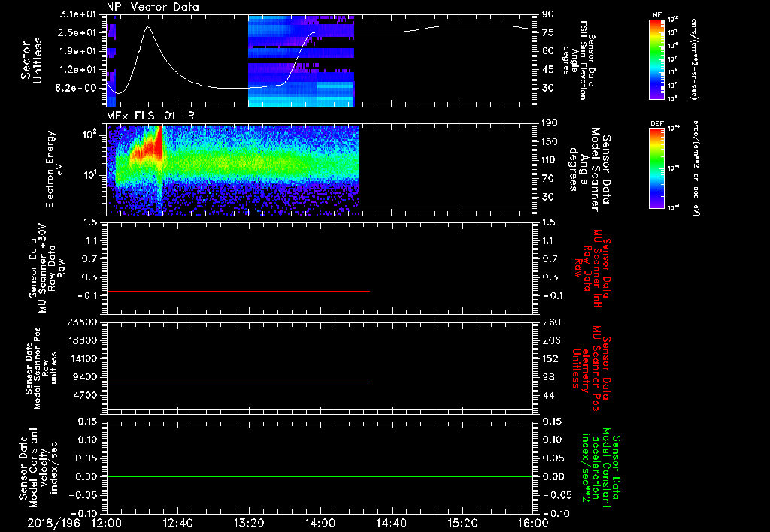Click the 75 degree Sun Elevation tick
The image size is (770, 532).
click(x=548, y=32)
